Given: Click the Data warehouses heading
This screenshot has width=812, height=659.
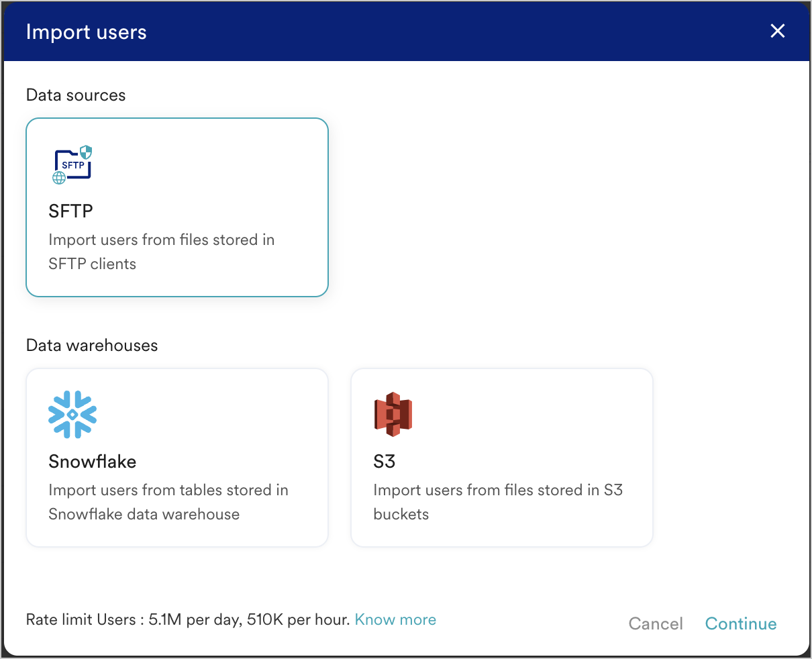Looking at the screenshot, I should click(x=92, y=346).
